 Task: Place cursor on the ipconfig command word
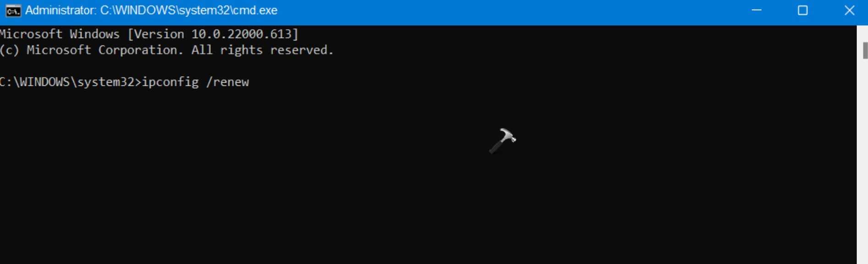tap(170, 82)
